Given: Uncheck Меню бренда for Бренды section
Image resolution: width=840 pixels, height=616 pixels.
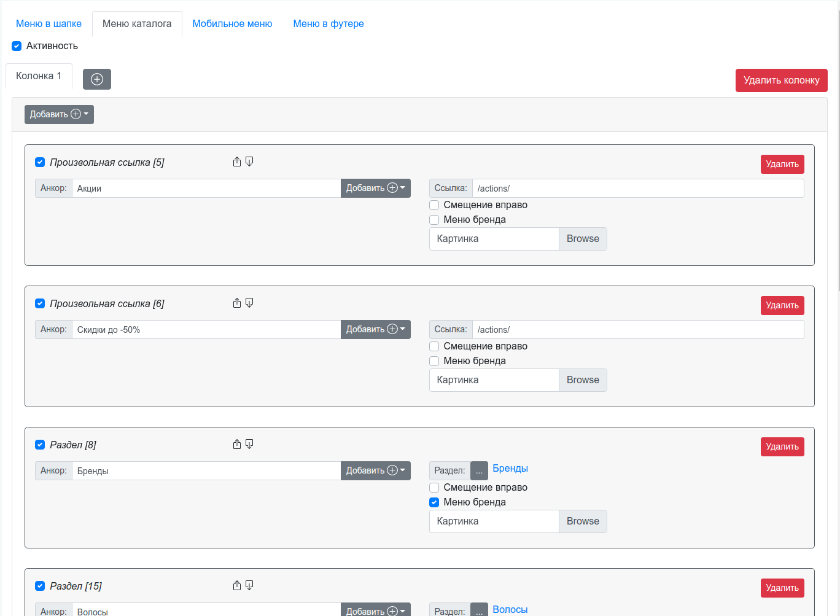Looking at the screenshot, I should pyautogui.click(x=434, y=502).
